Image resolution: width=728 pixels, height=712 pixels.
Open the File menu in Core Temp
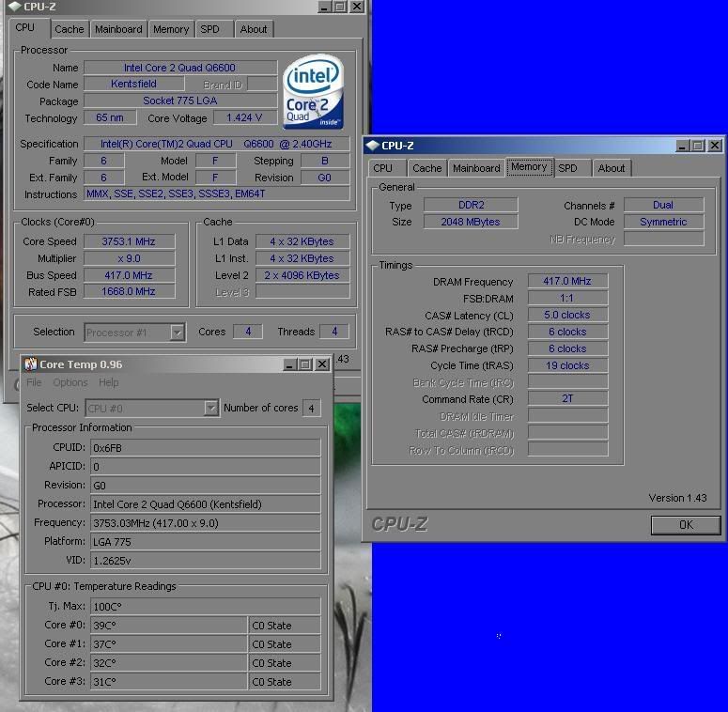pyautogui.click(x=34, y=382)
